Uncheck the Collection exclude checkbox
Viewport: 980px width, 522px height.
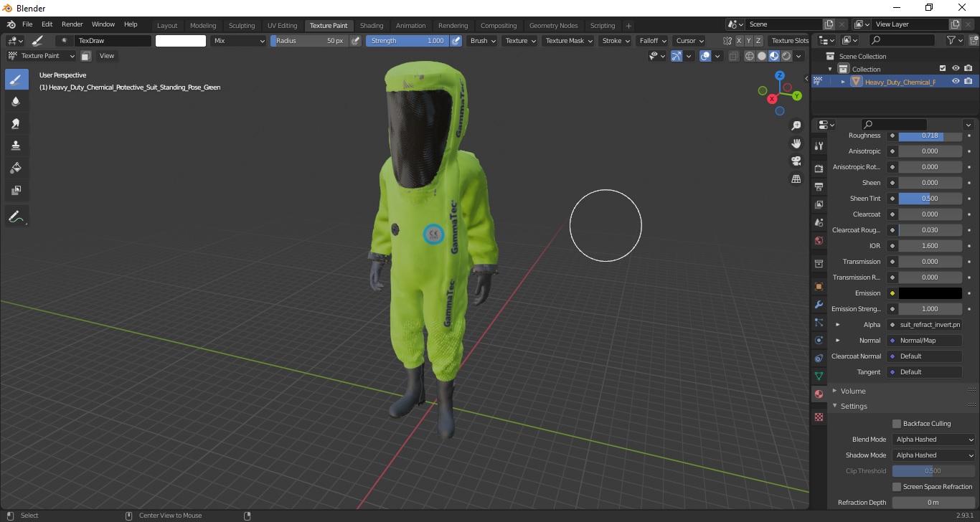943,69
